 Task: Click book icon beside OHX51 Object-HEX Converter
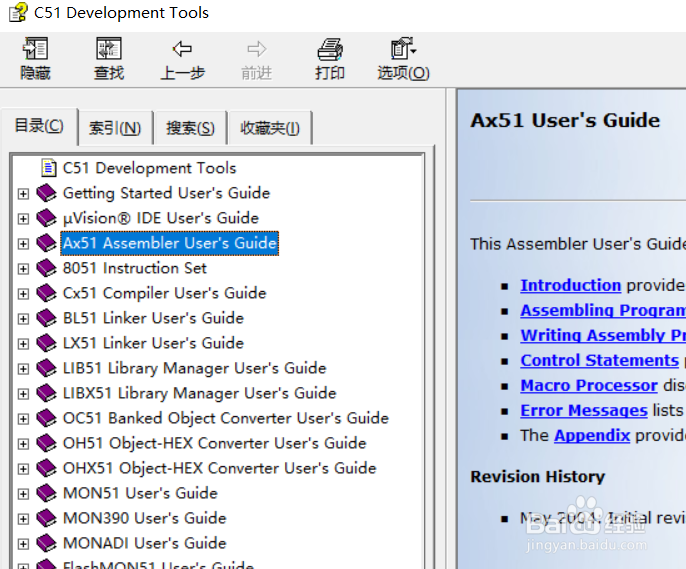[46, 468]
